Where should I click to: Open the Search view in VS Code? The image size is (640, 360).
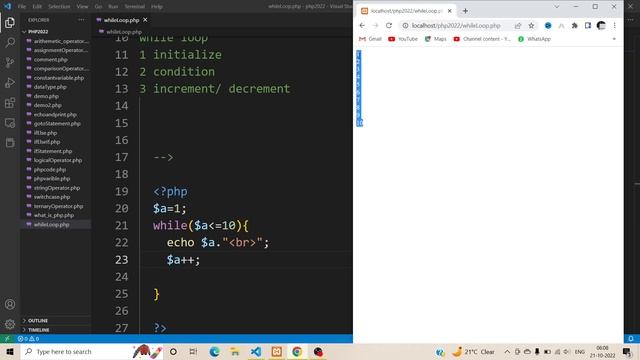click(10, 42)
